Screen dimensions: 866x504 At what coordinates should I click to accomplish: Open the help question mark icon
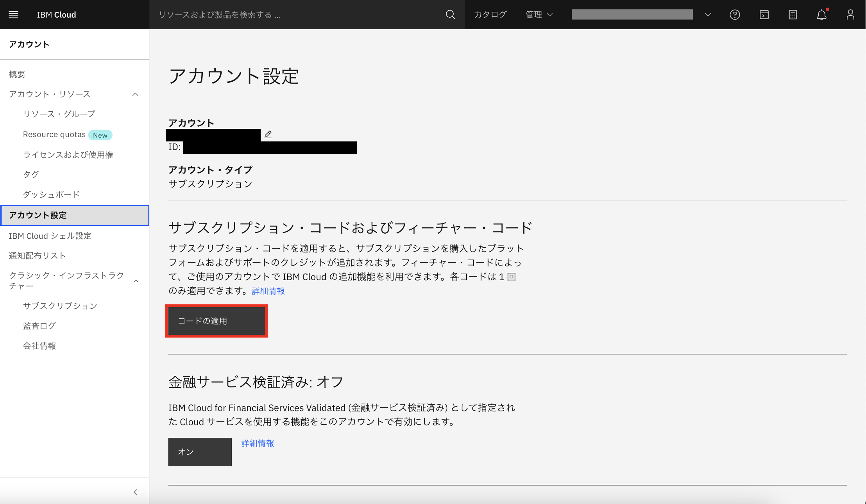point(735,15)
